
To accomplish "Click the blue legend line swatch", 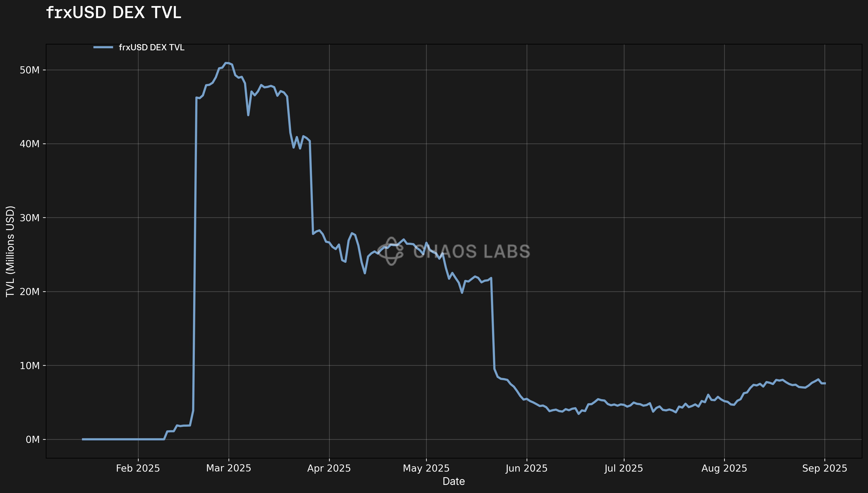I will coord(103,47).
